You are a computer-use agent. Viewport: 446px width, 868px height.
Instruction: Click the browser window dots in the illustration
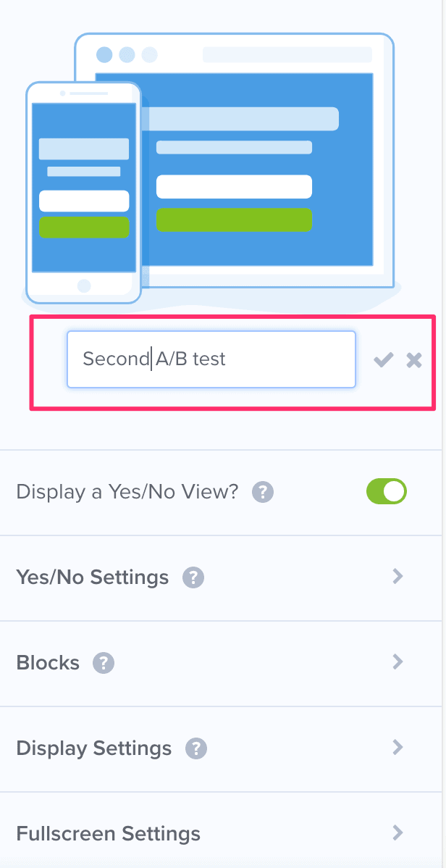click(x=127, y=54)
